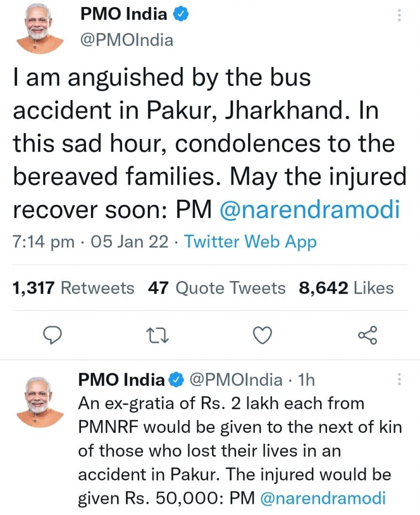Open the main tweet's three-dot menu

399,16
